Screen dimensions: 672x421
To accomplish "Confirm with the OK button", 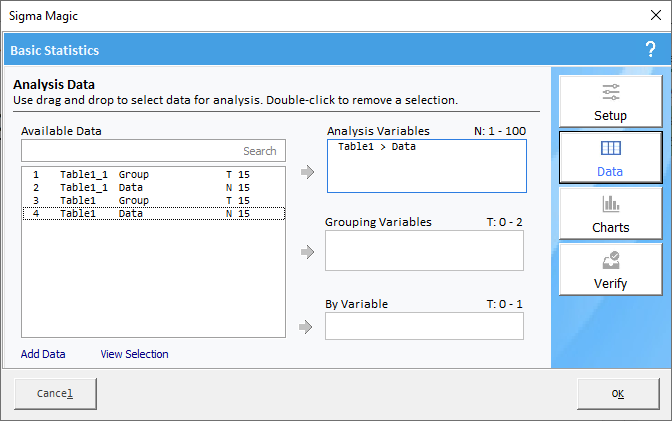I will (x=617, y=393).
